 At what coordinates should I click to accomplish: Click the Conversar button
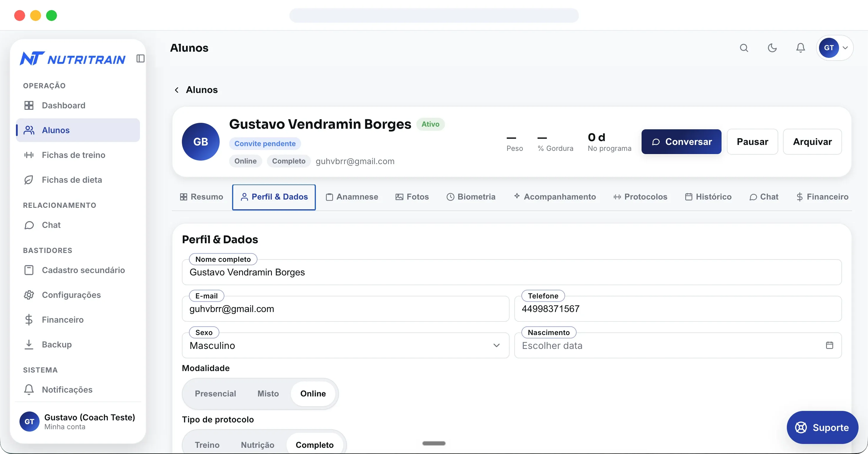coord(681,142)
